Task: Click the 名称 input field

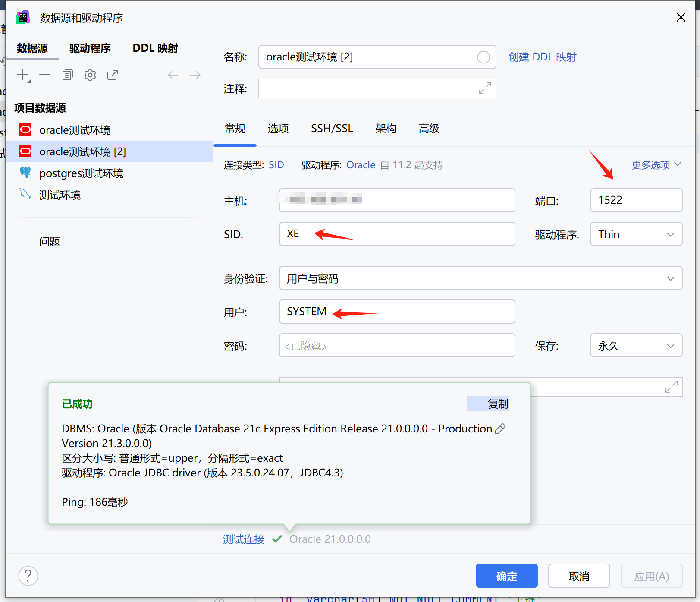Action: click(x=377, y=57)
